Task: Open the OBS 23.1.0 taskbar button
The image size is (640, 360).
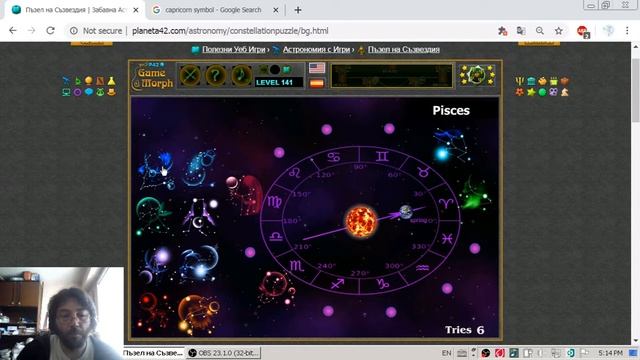Action: tap(224, 353)
